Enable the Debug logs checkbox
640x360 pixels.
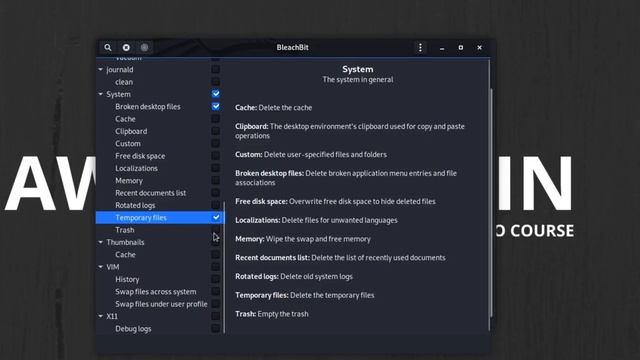[216, 328]
